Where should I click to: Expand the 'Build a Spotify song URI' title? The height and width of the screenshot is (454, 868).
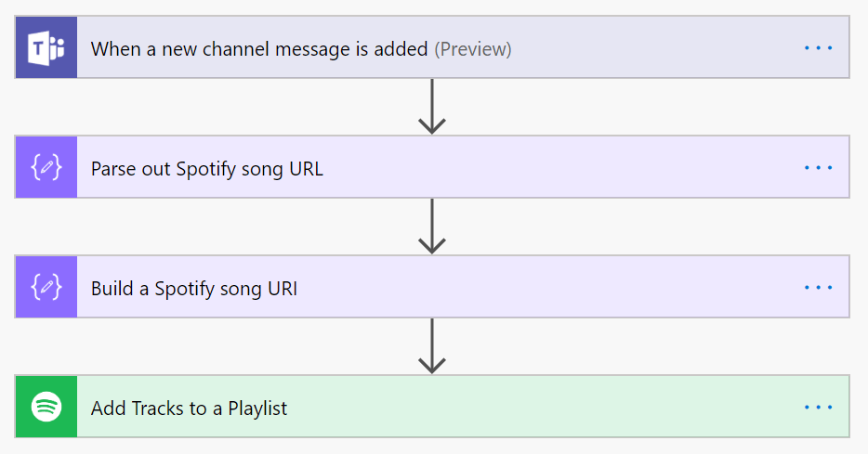click(193, 289)
